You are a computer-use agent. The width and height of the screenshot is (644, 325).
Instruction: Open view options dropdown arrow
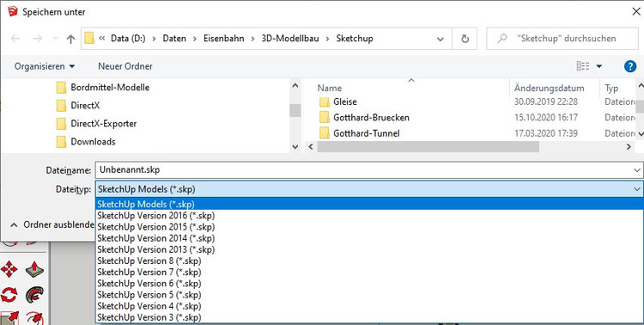pyautogui.click(x=599, y=66)
